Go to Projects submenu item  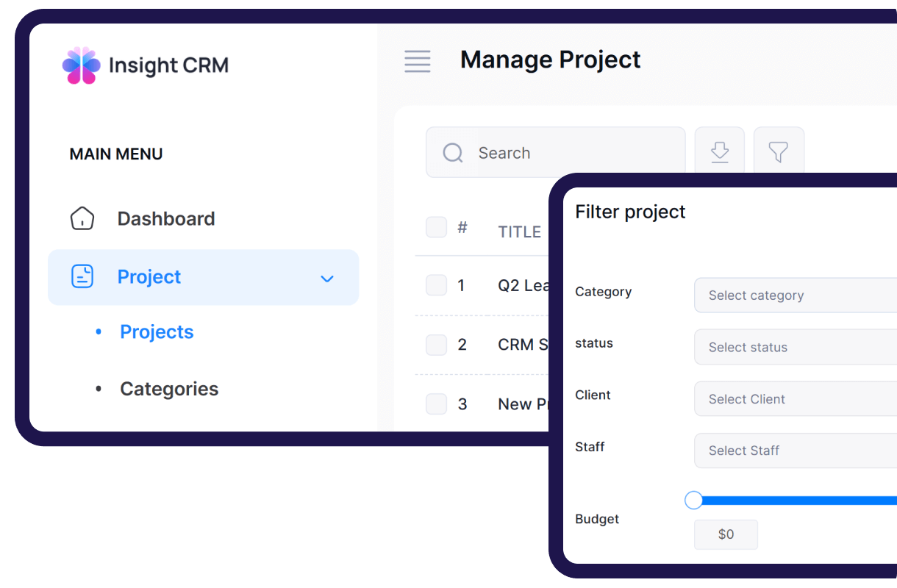157,332
